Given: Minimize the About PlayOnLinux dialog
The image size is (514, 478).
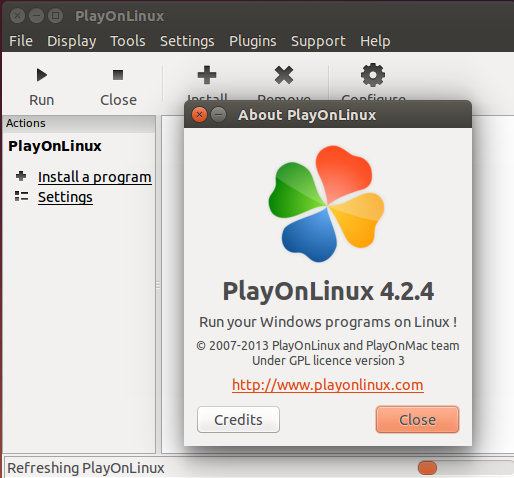Looking at the screenshot, I should (x=219, y=115).
